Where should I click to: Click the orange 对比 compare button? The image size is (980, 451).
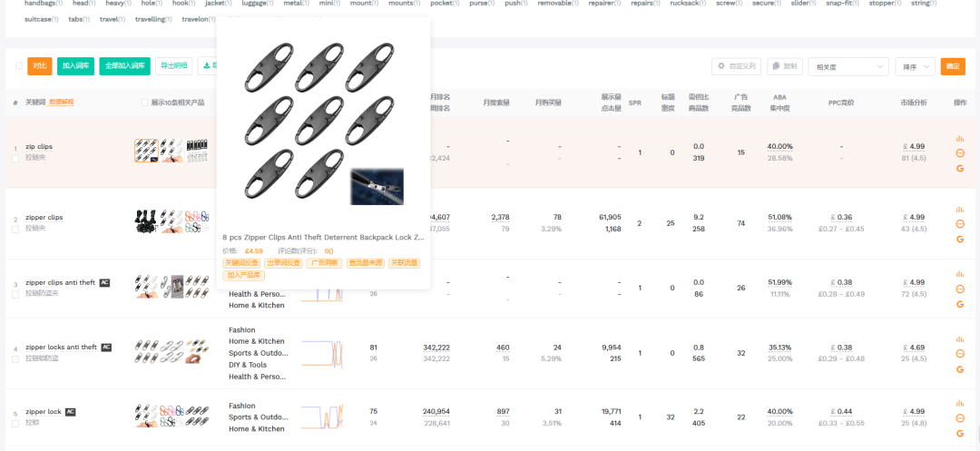tap(39, 66)
